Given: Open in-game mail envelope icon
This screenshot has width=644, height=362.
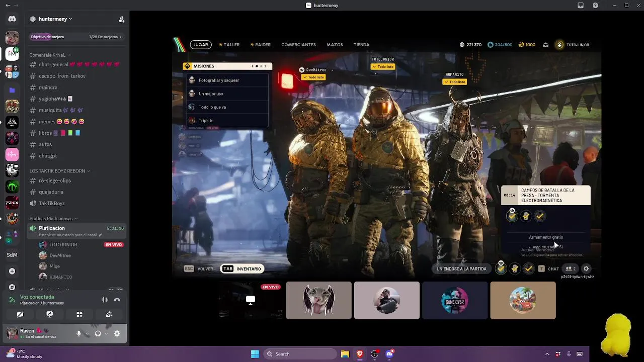Looking at the screenshot, I should (x=545, y=45).
